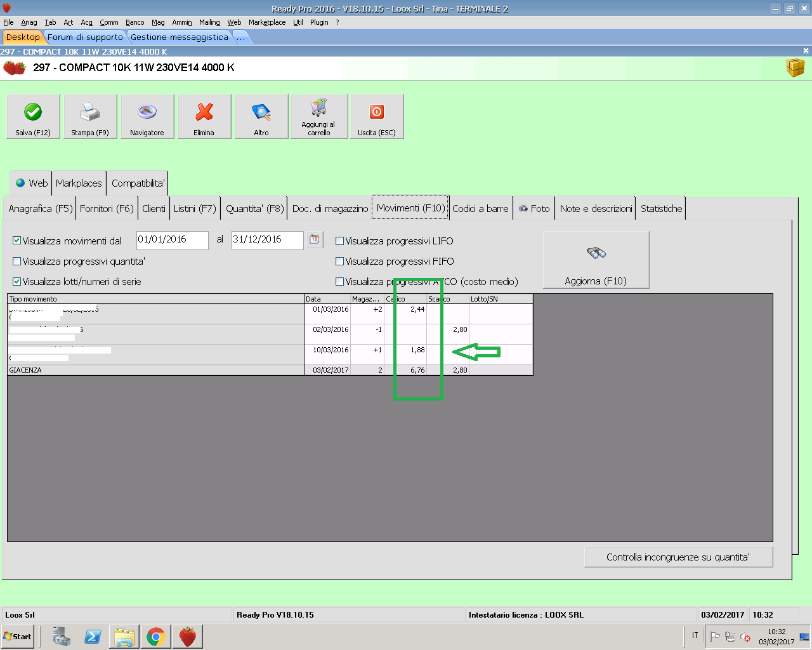The width and height of the screenshot is (812, 650).
Task: Open the Plugin menu
Action: point(319,22)
